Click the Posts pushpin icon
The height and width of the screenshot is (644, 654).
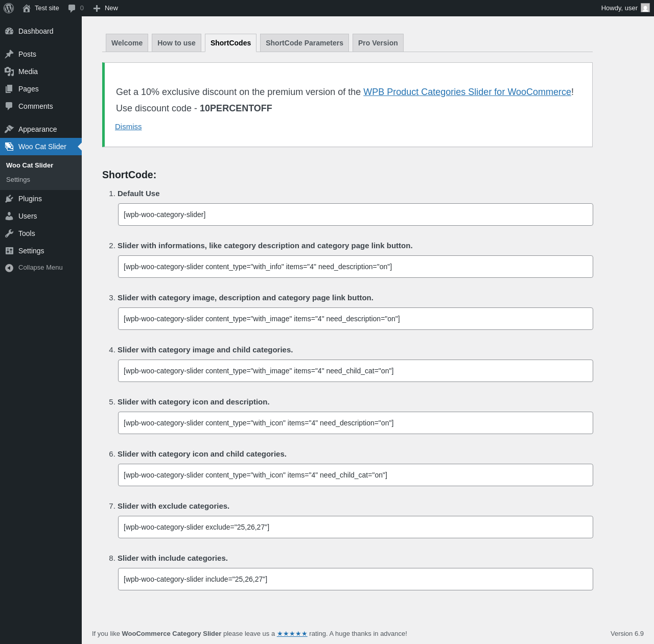[x=9, y=54]
